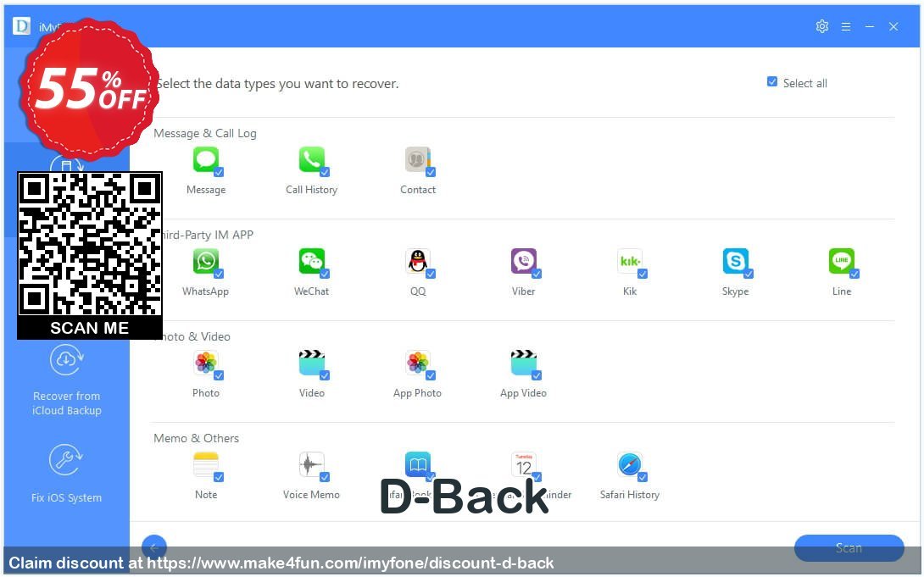
Task: Choose the Photo icon
Action: pyautogui.click(x=206, y=363)
